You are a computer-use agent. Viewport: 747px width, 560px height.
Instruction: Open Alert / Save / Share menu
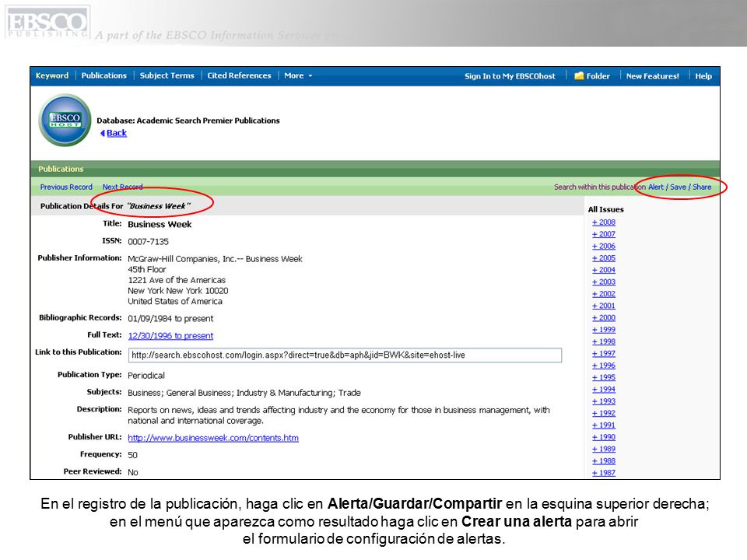(679, 187)
